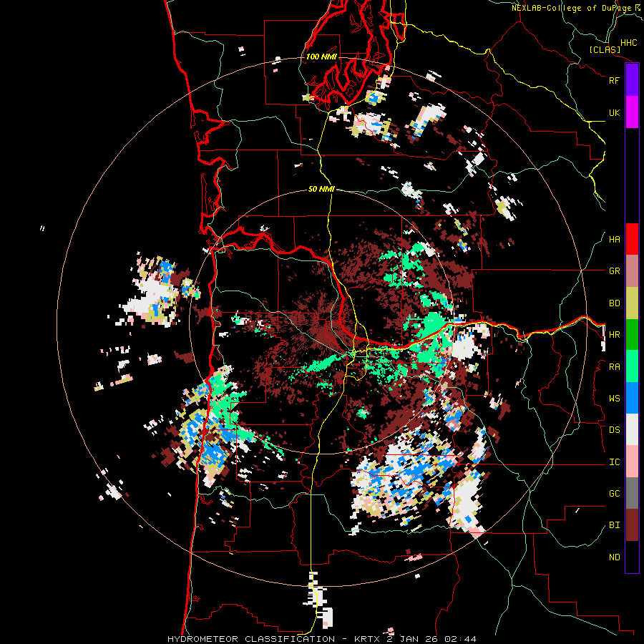The image size is (644, 644).
Task: Click the IC light pink legend swatch
Action: [x=632, y=462]
